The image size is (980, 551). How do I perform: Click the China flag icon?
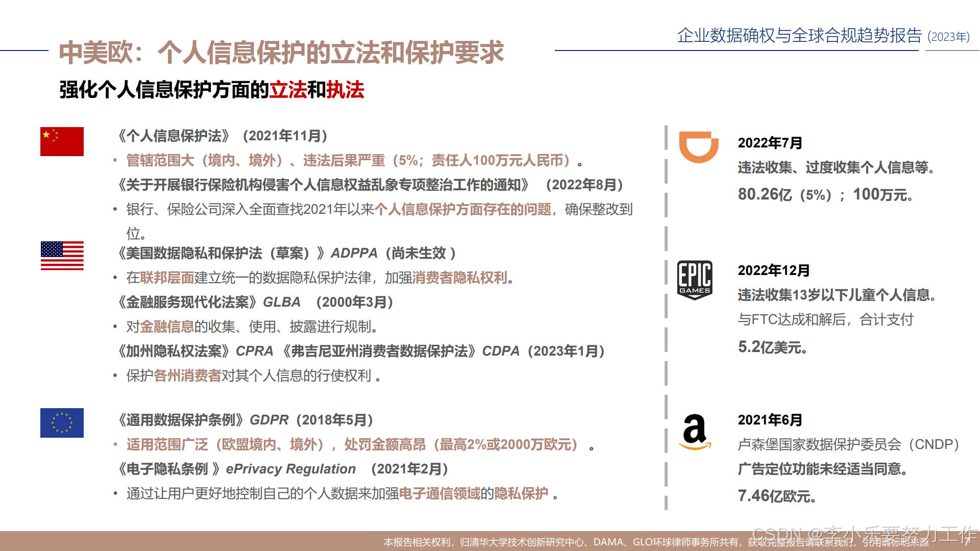(x=62, y=141)
